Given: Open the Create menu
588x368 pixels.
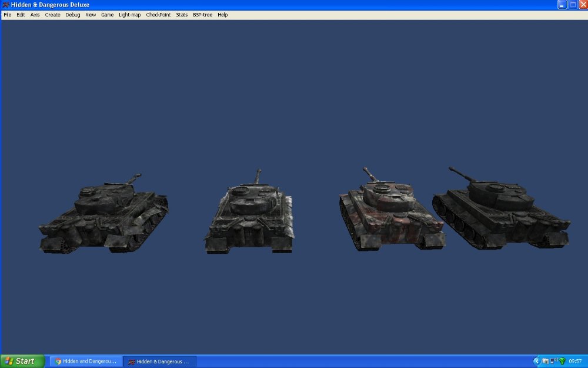Looking at the screenshot, I should pos(52,15).
